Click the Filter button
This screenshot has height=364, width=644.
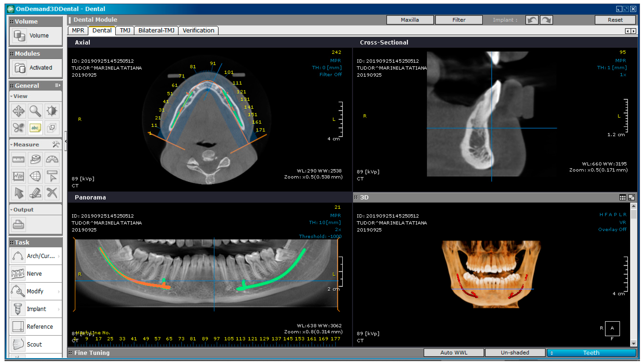[459, 20]
